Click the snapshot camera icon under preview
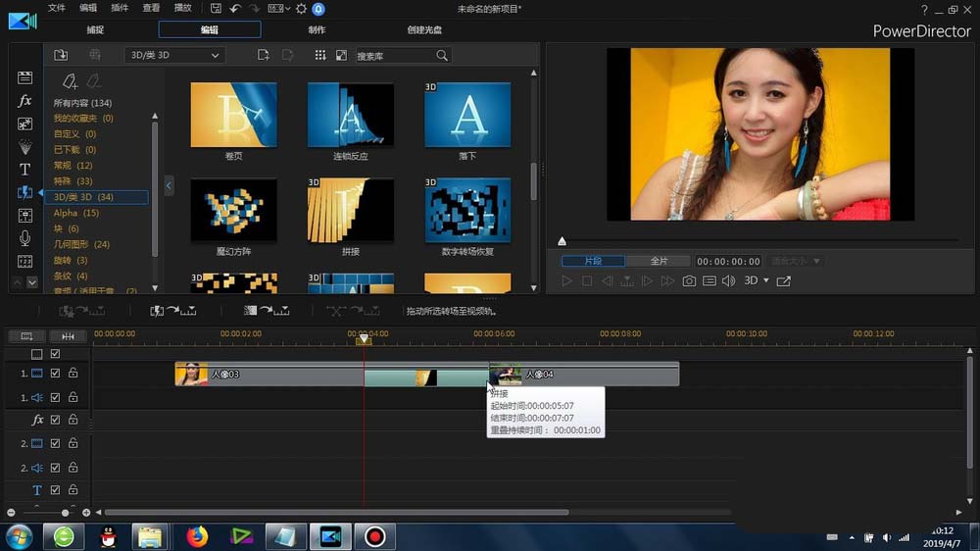The width and height of the screenshot is (980, 551). point(689,281)
